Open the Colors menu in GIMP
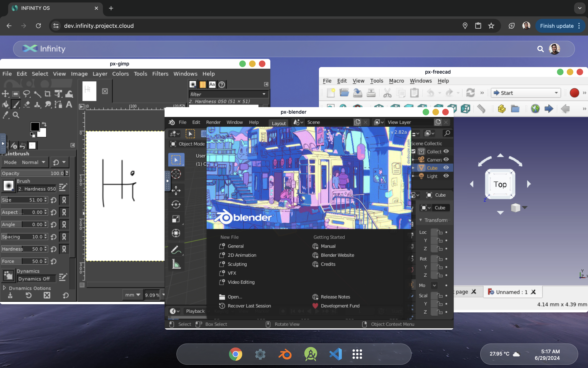588x368 pixels. click(x=120, y=74)
